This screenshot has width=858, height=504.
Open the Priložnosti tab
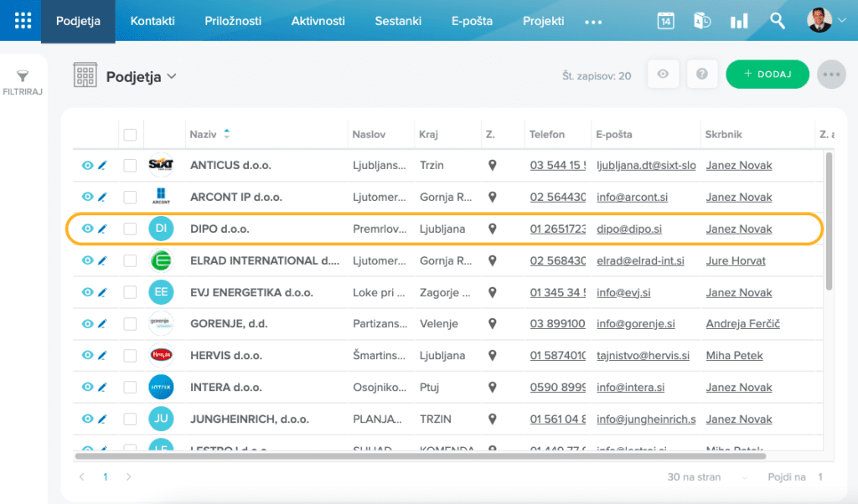coord(233,21)
